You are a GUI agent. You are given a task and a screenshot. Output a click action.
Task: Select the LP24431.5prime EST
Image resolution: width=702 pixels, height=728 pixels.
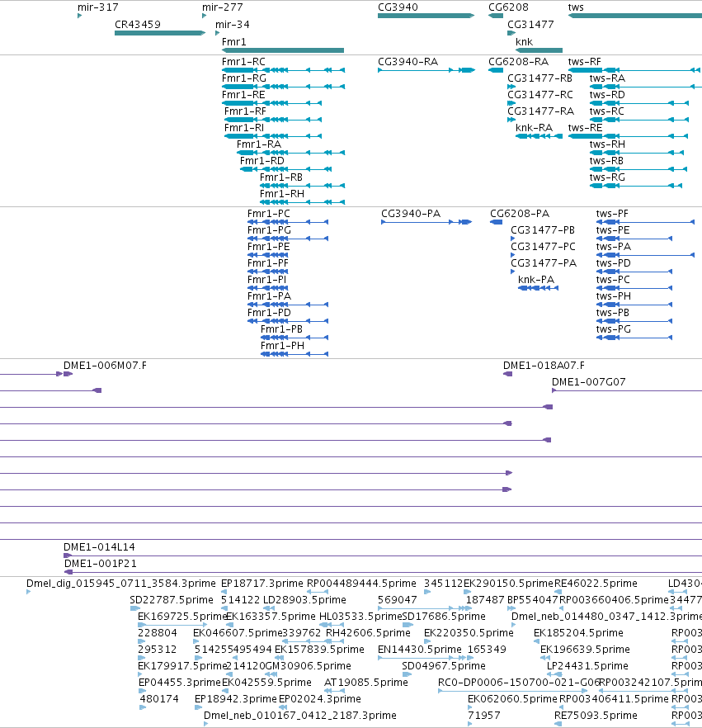tap(554, 674)
